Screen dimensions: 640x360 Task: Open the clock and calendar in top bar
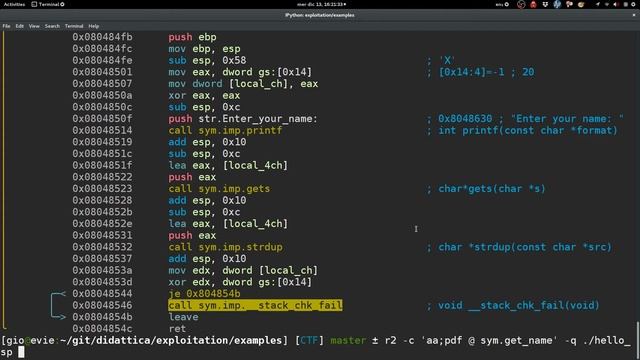click(321, 4)
